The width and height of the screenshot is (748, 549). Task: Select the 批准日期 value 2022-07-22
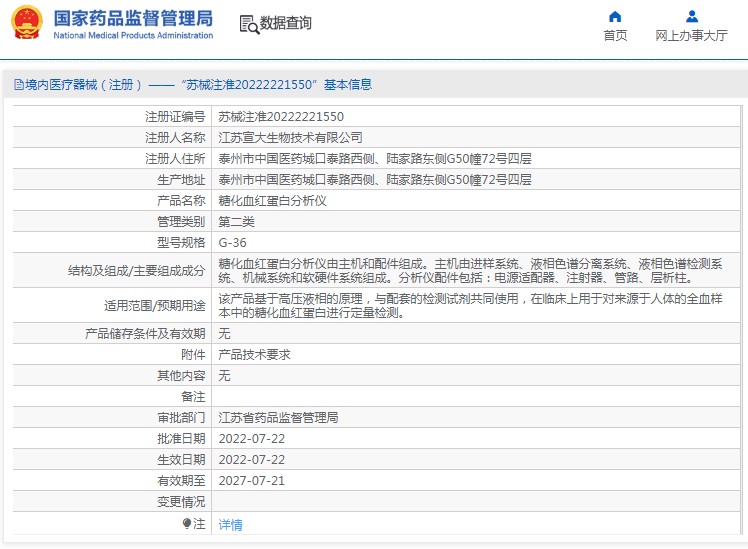[x=251, y=439]
